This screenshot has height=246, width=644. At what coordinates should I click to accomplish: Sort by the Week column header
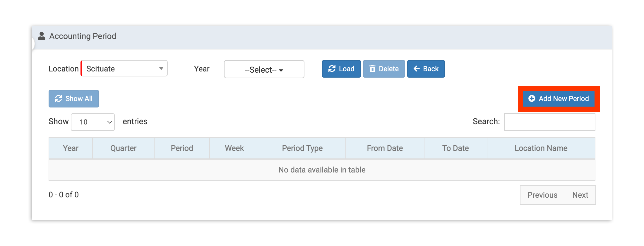[234, 148]
